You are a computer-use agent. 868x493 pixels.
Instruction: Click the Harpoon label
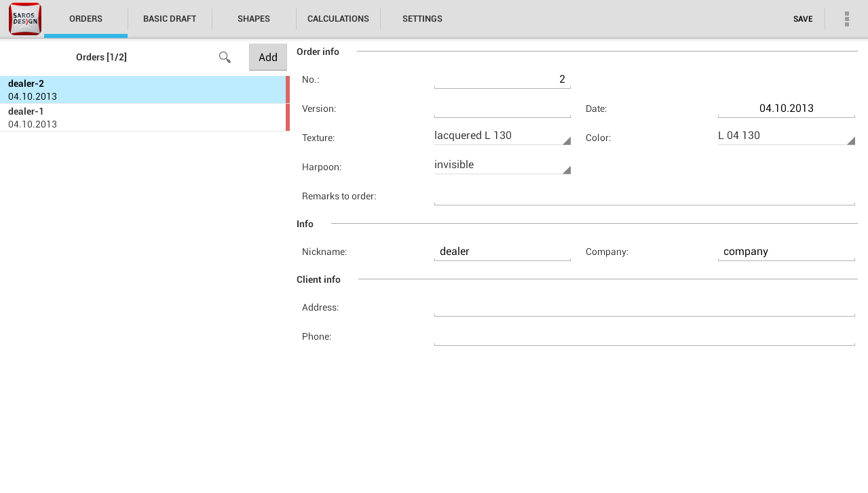tap(322, 167)
